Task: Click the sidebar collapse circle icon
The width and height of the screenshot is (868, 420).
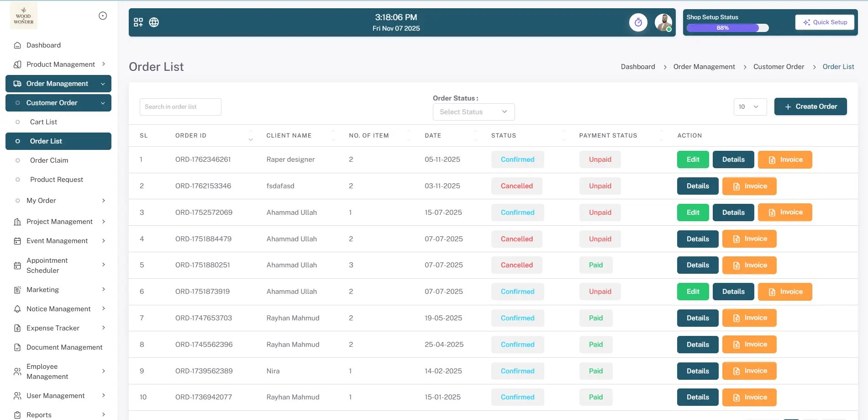Action: point(102,15)
